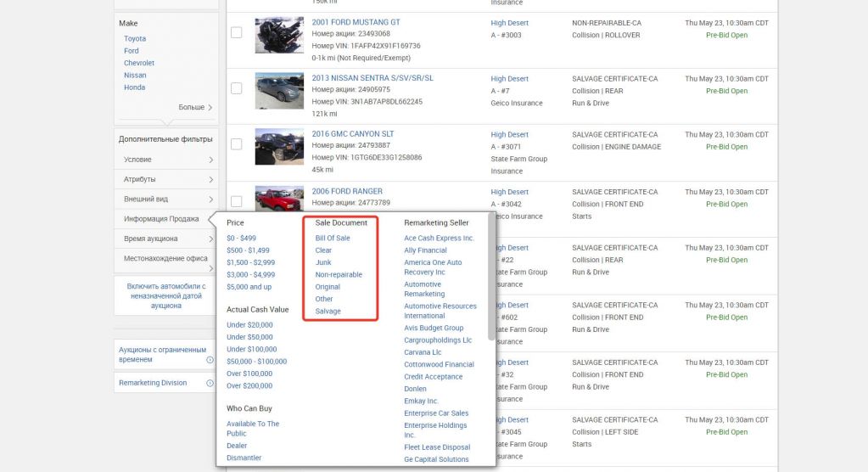Tick checkbox for 2013 Nissan Sentra row
Viewport: 868px width, 472px height.
tap(237, 88)
